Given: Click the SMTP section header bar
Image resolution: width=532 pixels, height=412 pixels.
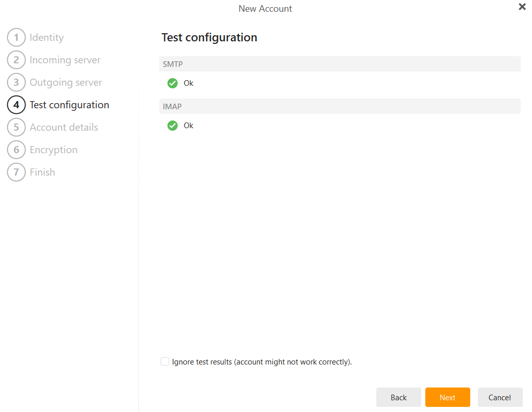Looking at the screenshot, I should tap(340, 63).
